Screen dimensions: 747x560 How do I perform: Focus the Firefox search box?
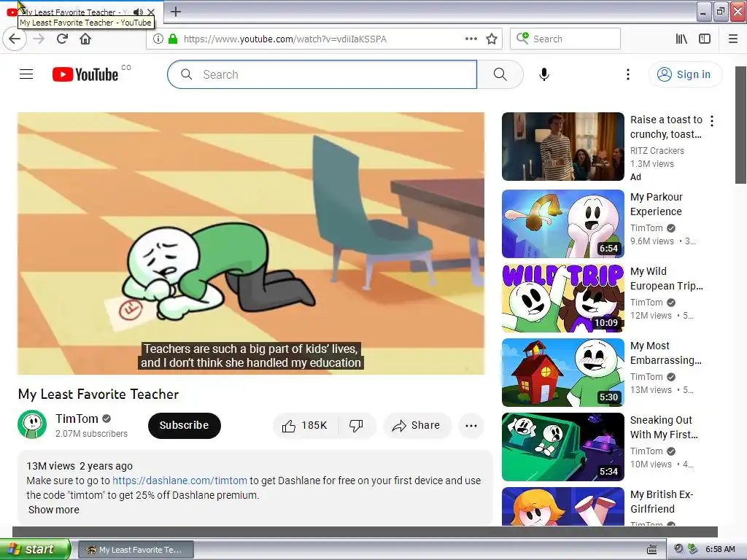(565, 39)
